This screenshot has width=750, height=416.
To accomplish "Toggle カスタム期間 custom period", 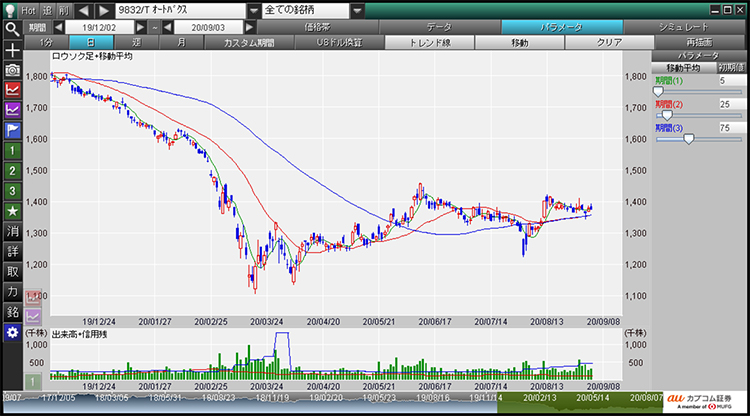I will coord(249,43).
